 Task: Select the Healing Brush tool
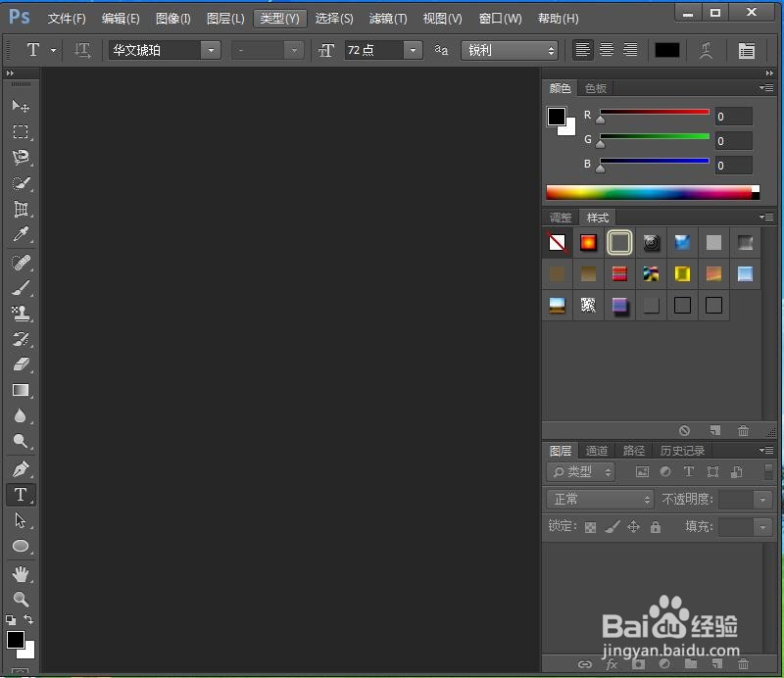[21, 263]
